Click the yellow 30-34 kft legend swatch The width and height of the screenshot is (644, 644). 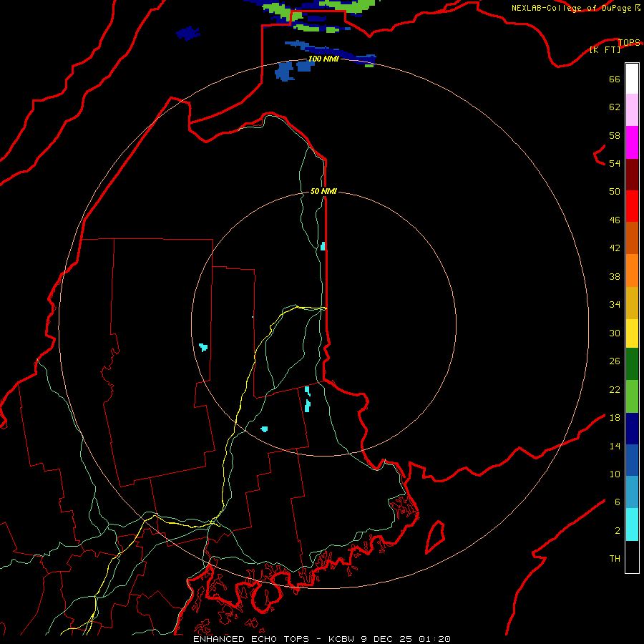coord(632,333)
